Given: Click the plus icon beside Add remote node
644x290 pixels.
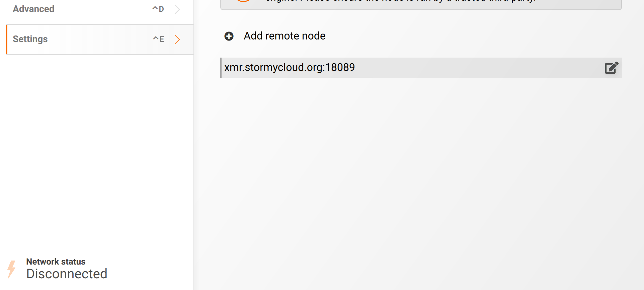Looking at the screenshot, I should 229,36.
